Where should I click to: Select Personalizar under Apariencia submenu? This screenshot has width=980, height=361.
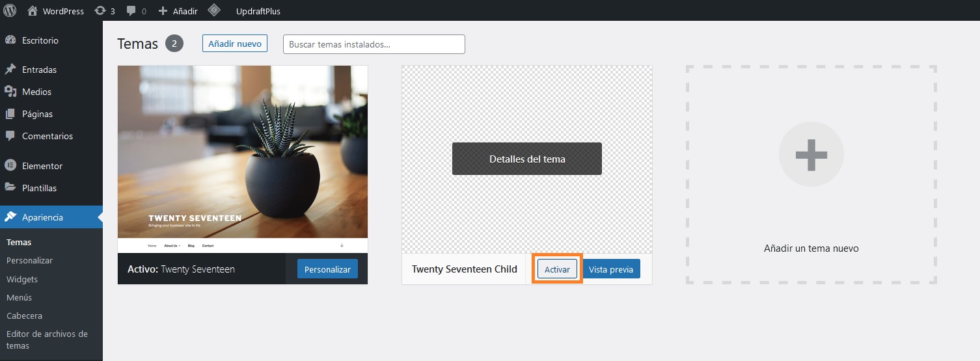[29, 260]
